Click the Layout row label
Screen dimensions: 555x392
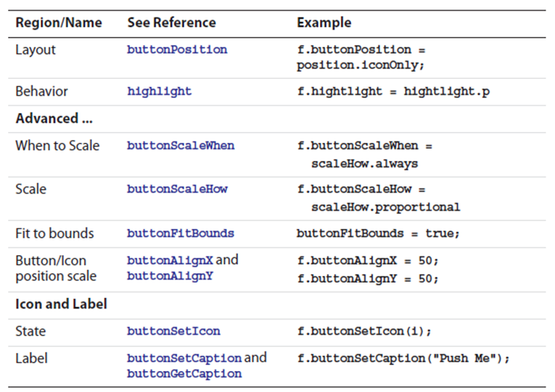tap(36, 50)
